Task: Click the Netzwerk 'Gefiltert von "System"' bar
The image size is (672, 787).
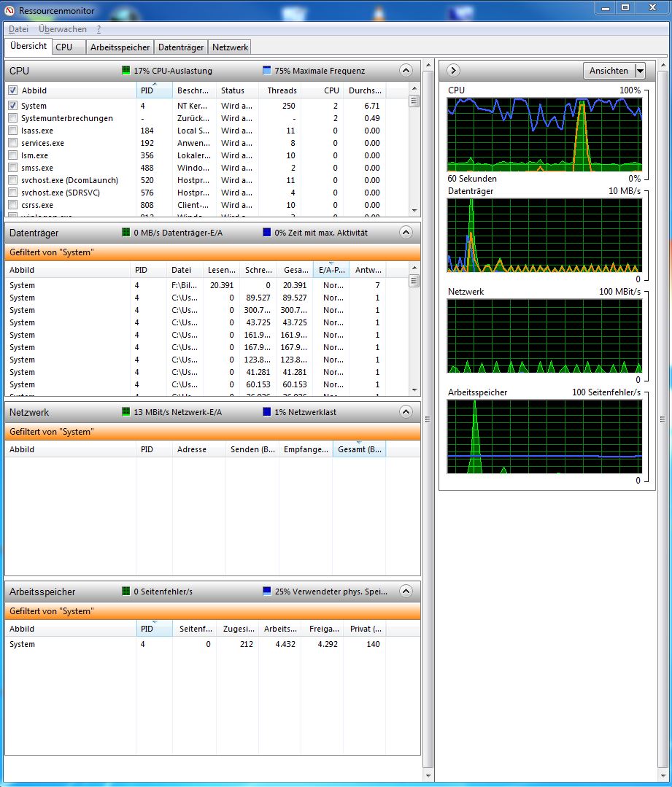Action: click(212, 432)
